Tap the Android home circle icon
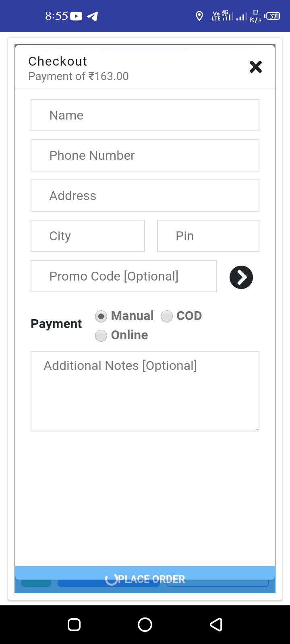 coord(145,624)
